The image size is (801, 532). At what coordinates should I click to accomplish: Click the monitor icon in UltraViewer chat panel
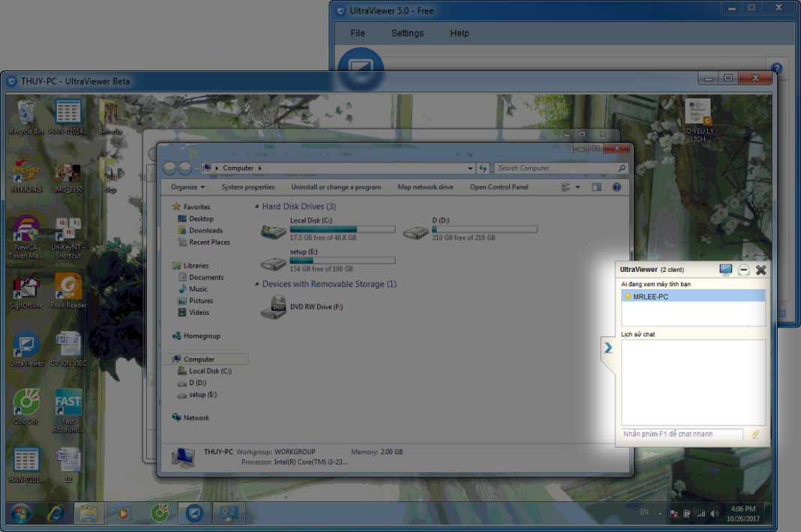725,270
